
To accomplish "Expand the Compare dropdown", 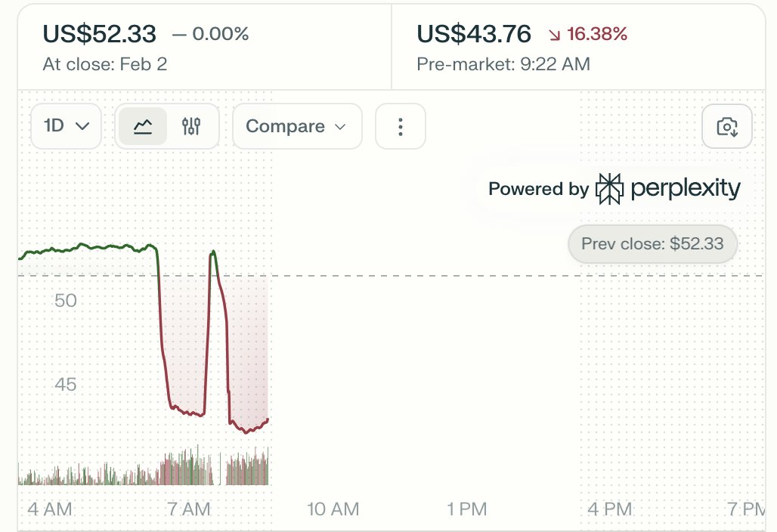I will point(297,126).
